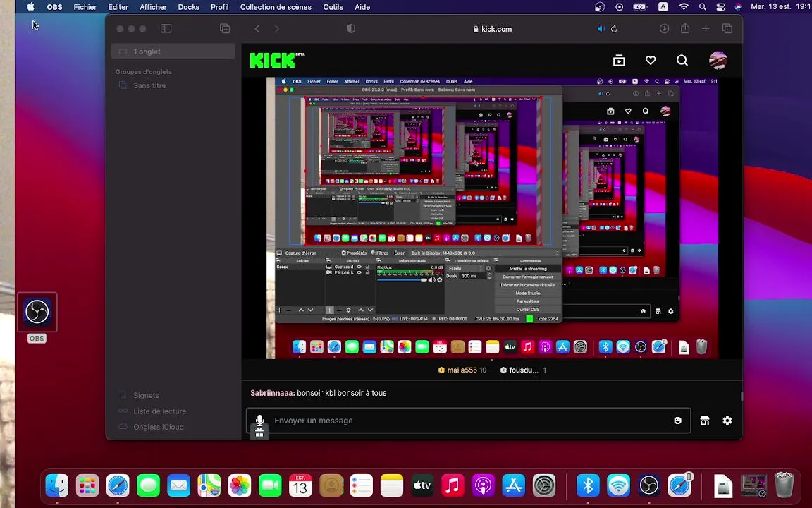The width and height of the screenshot is (812, 508).
Task: Open the Kick profile avatar menu
Action: 718,61
